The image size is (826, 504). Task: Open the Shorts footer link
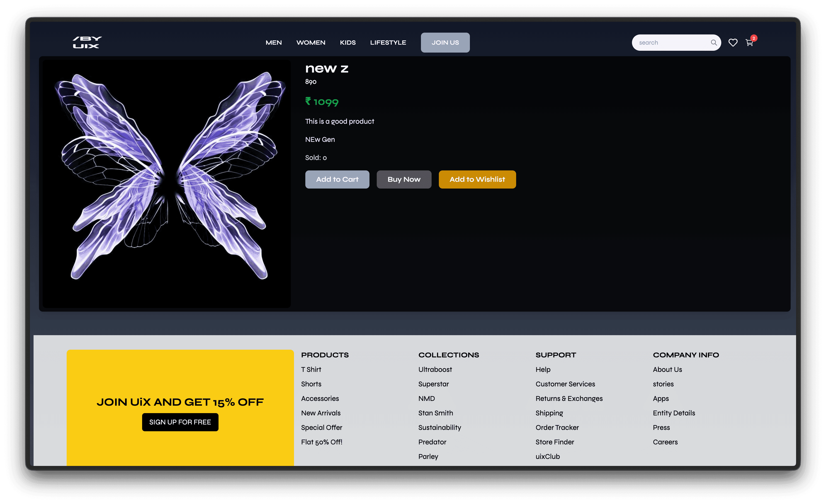coord(311,384)
